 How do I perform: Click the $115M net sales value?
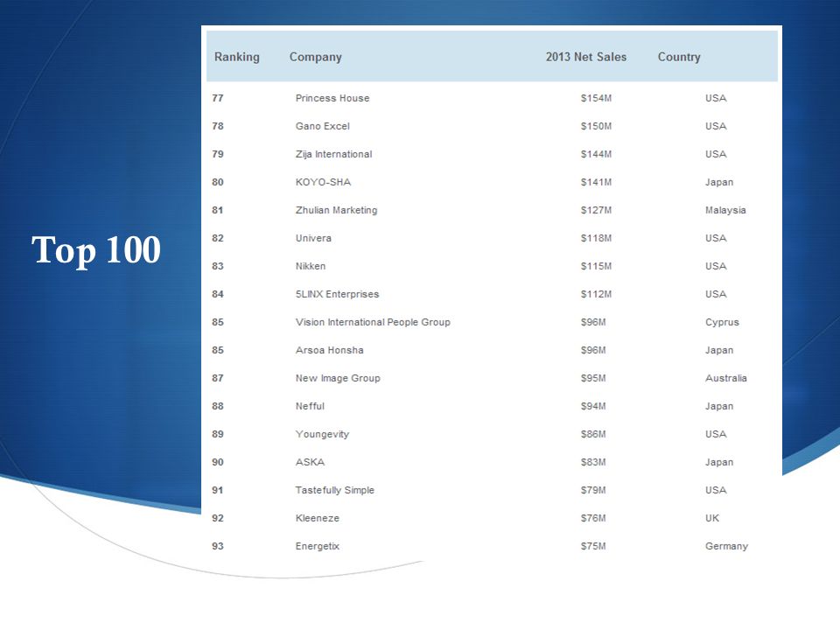[x=596, y=266]
